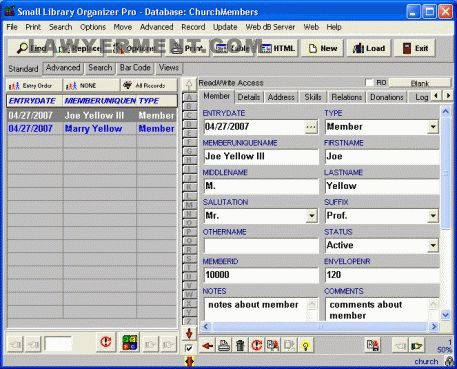Open the Search menu
Image resolution: width=457 pixels, height=369 pixels.
tap(61, 27)
